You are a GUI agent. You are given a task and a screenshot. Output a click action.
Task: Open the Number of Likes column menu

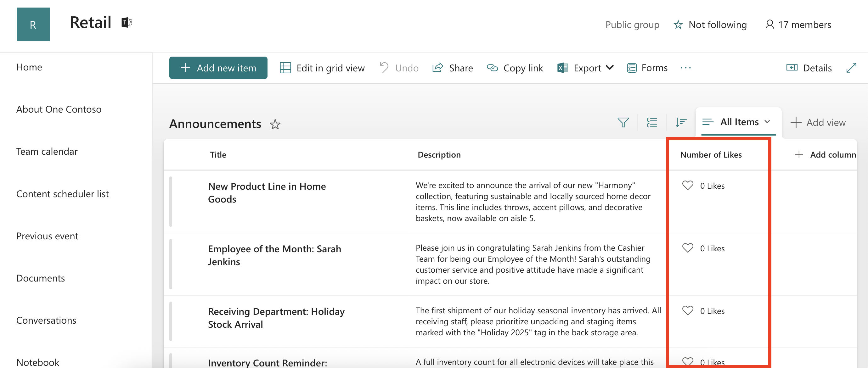point(711,154)
